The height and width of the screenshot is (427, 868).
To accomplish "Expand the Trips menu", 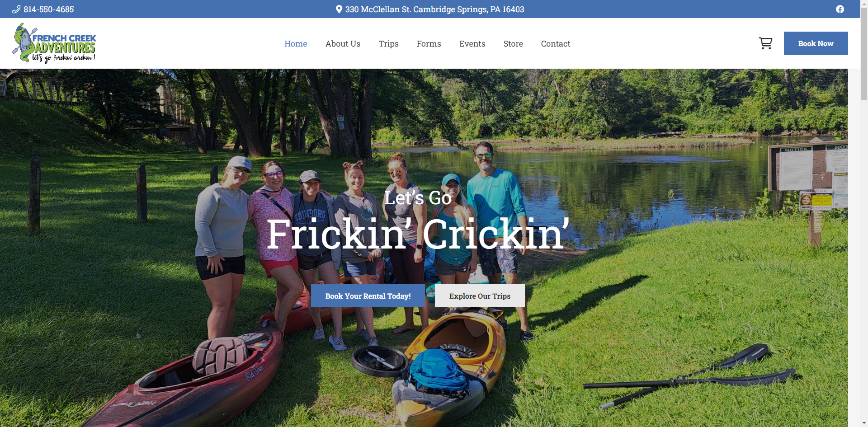I will pos(388,44).
